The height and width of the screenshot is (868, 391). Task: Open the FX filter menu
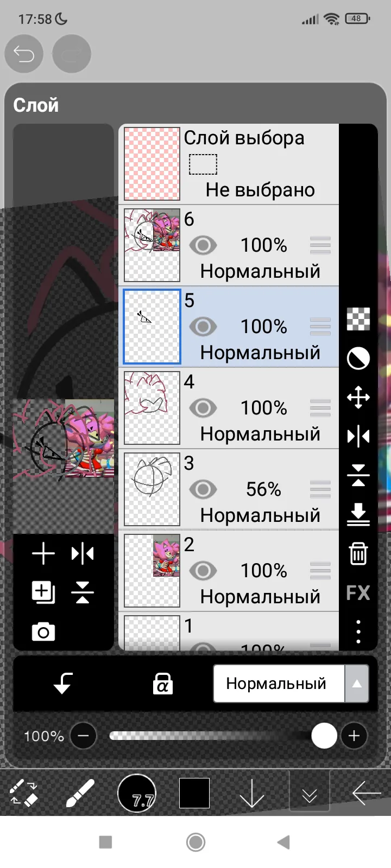tap(358, 592)
